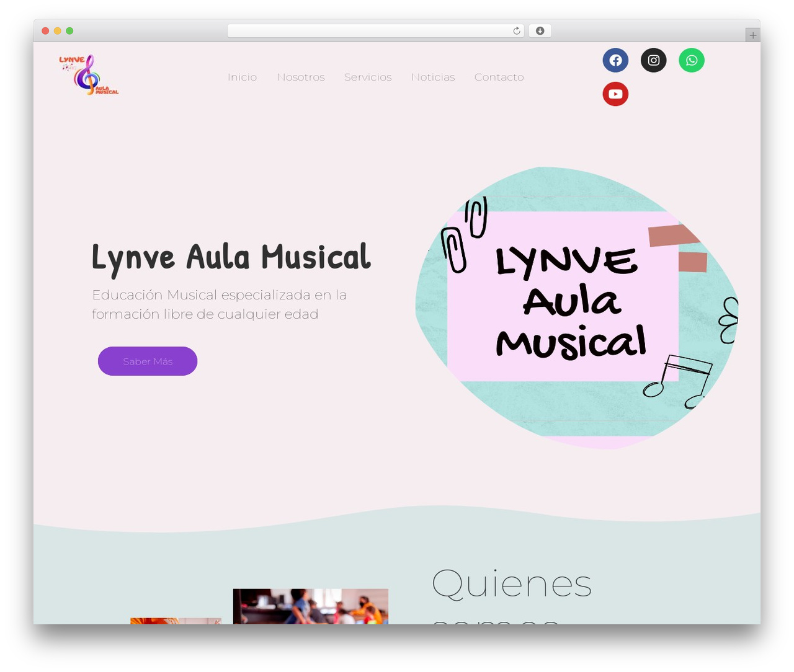
Task: Open the Contacto menu item
Action: (x=499, y=77)
